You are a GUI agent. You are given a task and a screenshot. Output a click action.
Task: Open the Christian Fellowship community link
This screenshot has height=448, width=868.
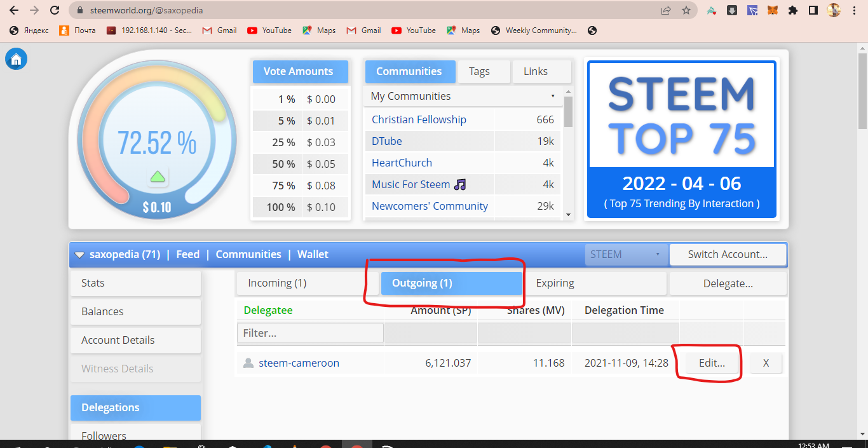tap(419, 119)
